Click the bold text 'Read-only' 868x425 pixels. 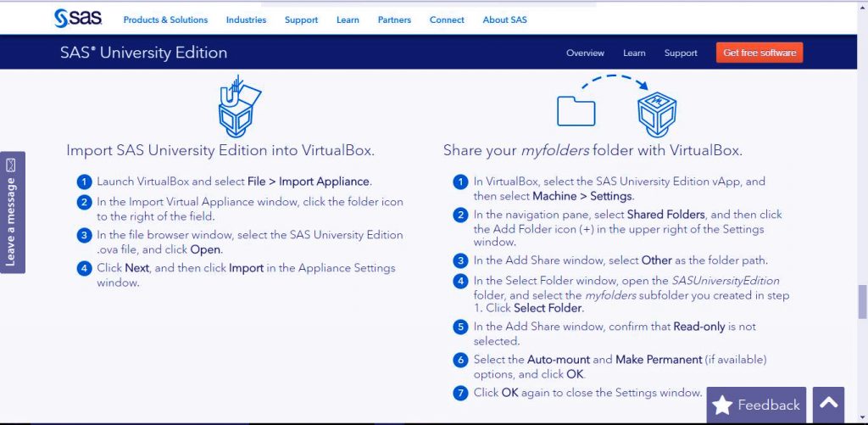[x=699, y=327]
